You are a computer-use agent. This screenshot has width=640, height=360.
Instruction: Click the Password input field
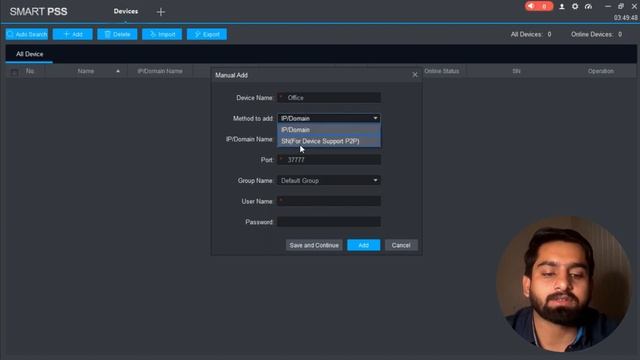[x=329, y=222]
